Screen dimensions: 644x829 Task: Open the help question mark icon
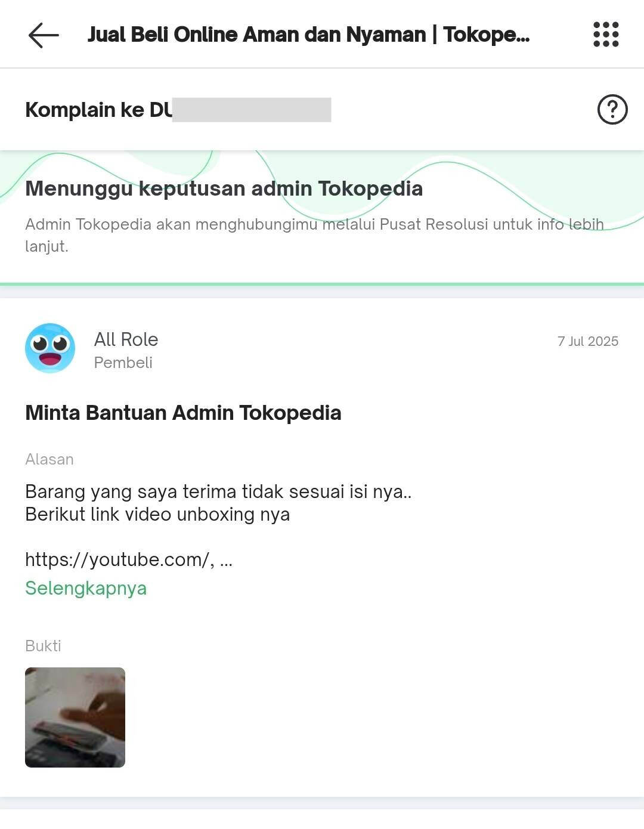point(612,110)
